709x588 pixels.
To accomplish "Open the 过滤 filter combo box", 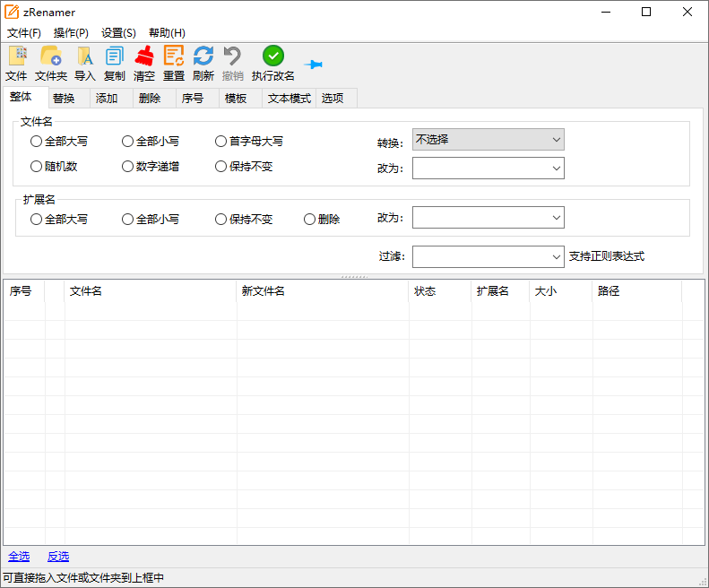I will coord(488,256).
